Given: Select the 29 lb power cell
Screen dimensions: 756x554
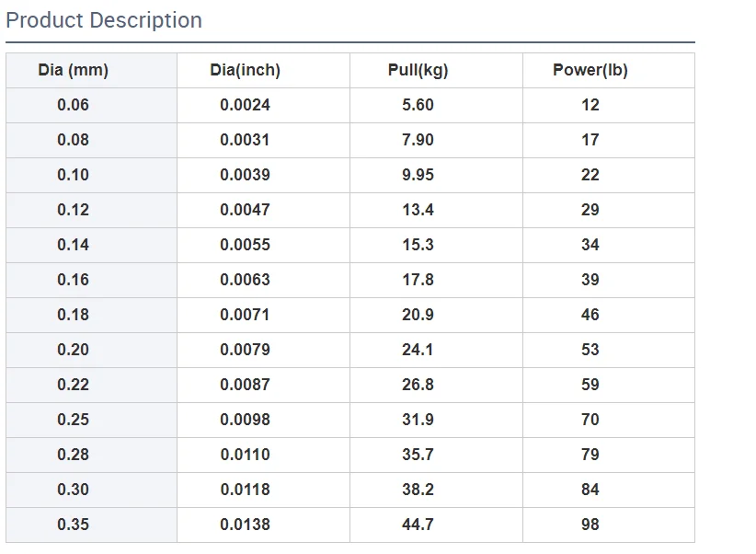Looking at the screenshot, I should [x=590, y=210].
